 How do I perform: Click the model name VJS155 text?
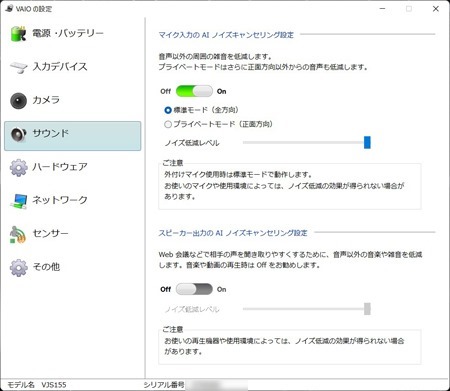click(54, 385)
